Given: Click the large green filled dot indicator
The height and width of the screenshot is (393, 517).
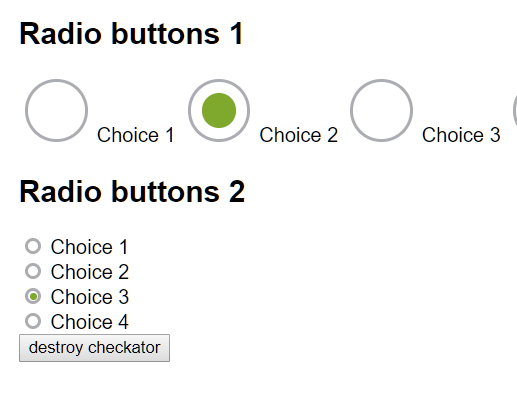Looking at the screenshot, I should coord(219,110).
